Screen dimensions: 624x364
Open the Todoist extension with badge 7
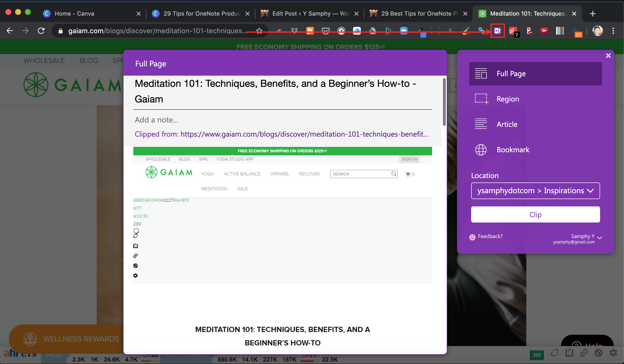513,31
